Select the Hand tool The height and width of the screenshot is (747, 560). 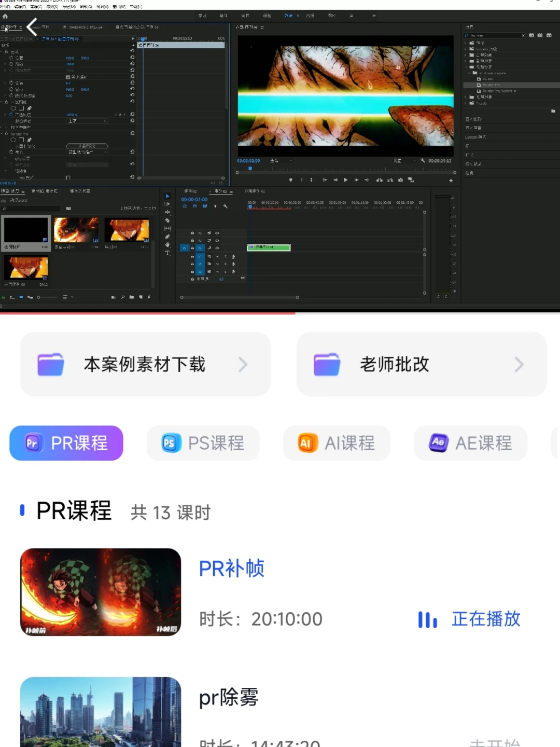pos(167,244)
